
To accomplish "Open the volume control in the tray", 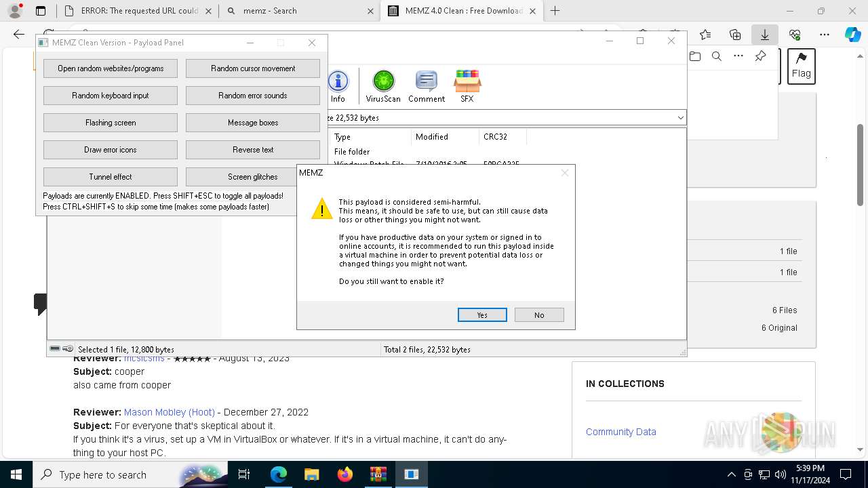I will [x=780, y=474].
